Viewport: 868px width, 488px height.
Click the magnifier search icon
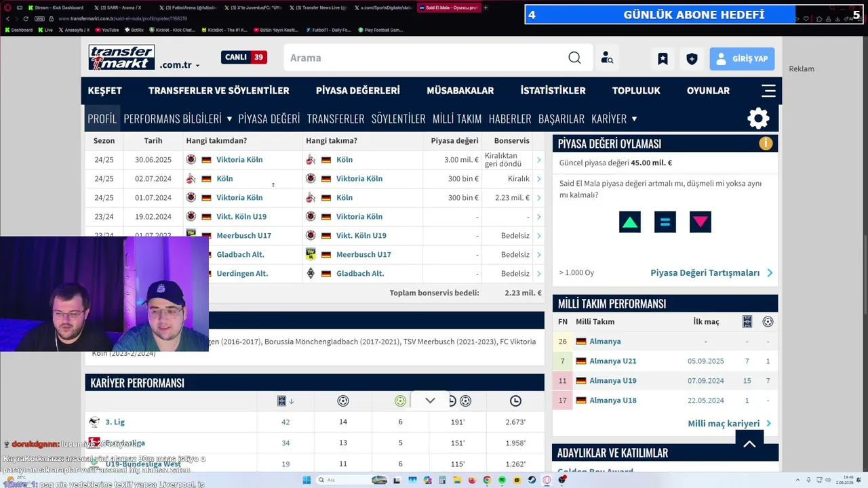[x=574, y=58]
